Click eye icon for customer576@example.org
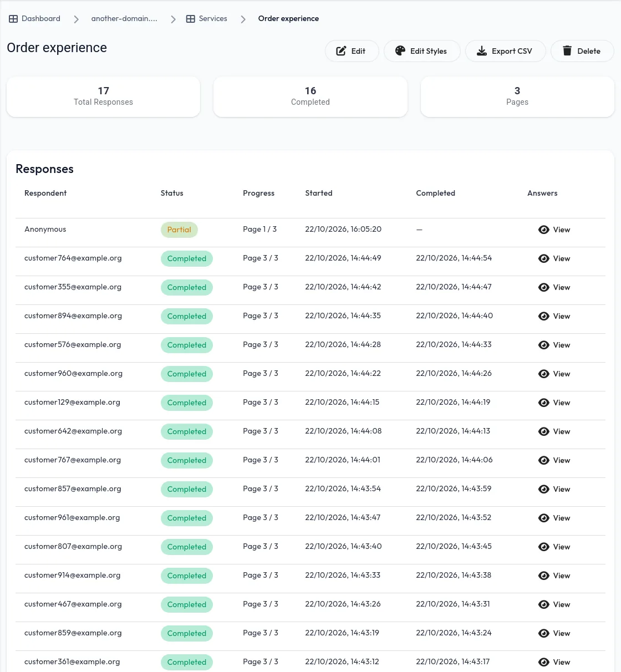621x672 pixels. point(544,345)
